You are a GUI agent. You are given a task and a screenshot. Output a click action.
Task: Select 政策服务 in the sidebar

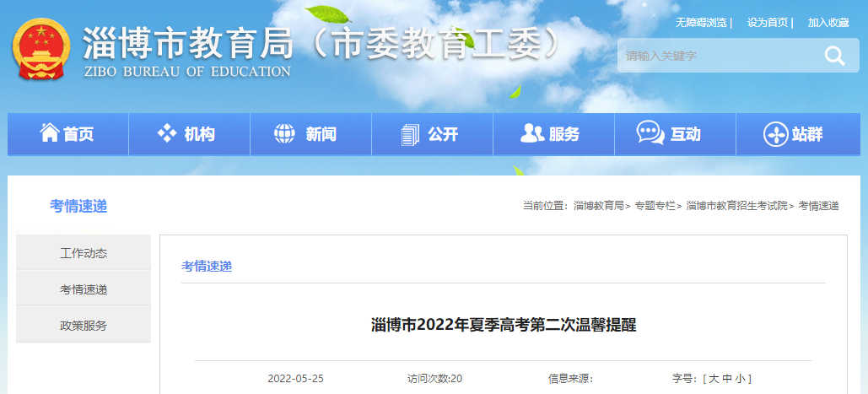point(84,326)
